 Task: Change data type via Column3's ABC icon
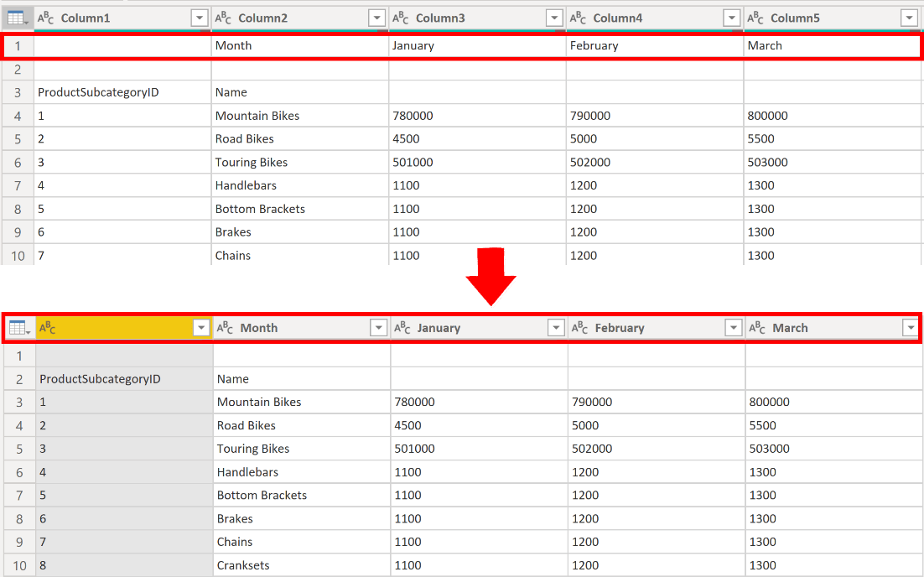(401, 18)
